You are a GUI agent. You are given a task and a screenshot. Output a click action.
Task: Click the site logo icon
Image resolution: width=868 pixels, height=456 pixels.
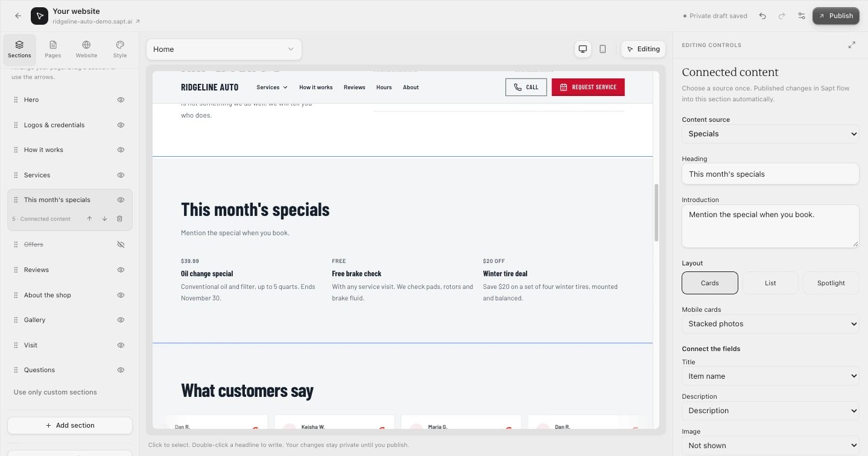tap(39, 16)
